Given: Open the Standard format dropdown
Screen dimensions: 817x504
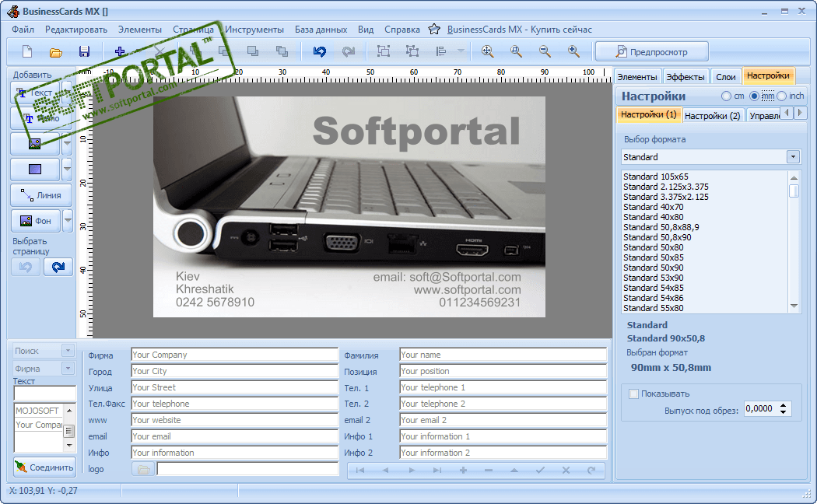Looking at the screenshot, I should point(793,156).
